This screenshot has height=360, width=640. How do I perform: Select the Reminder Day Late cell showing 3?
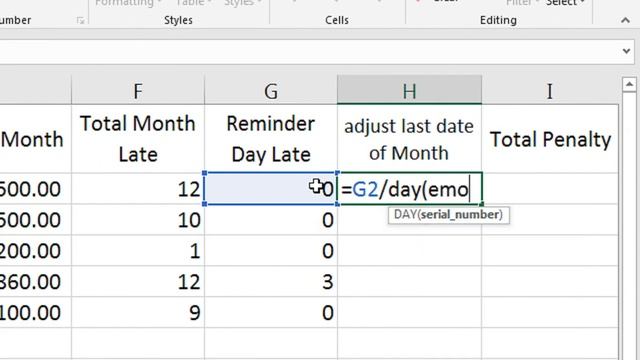pos(271,282)
